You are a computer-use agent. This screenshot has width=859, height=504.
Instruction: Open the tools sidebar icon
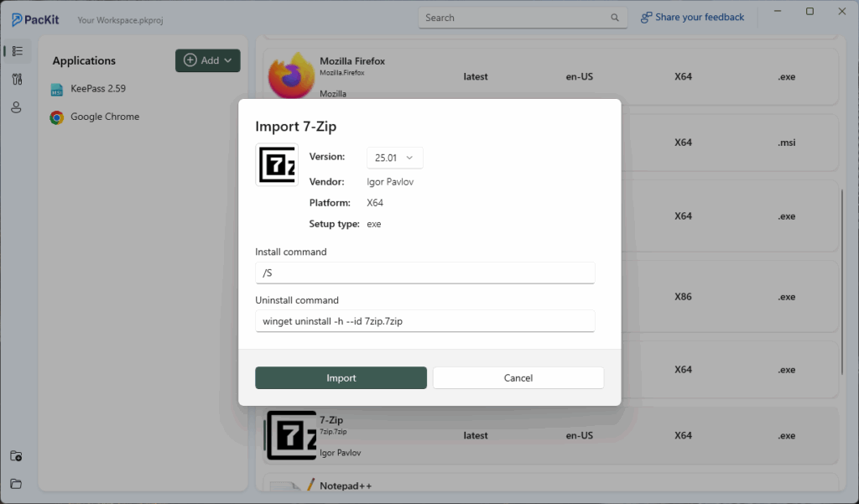coord(16,80)
